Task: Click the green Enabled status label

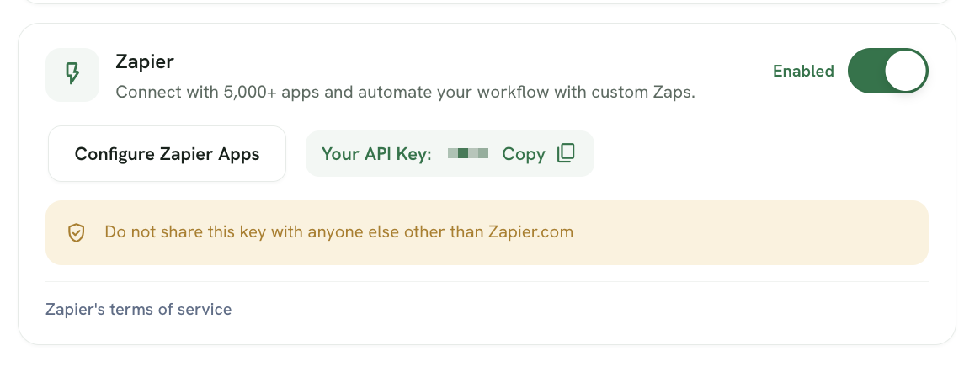Action: click(804, 72)
